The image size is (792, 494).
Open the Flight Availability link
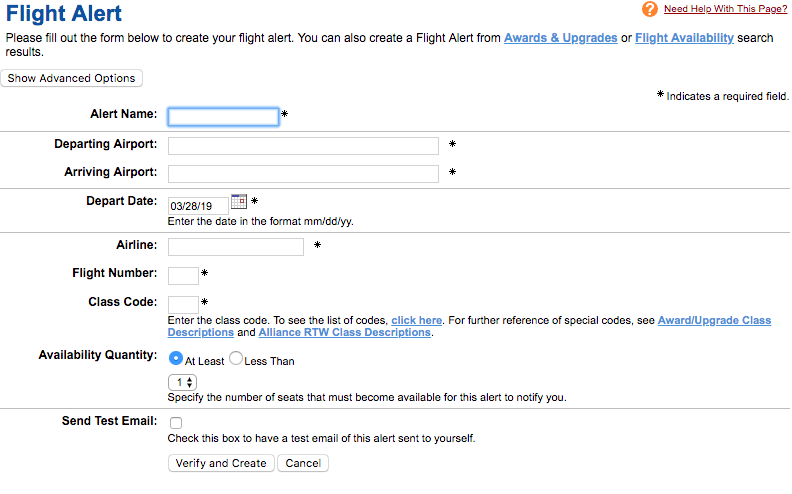click(684, 38)
